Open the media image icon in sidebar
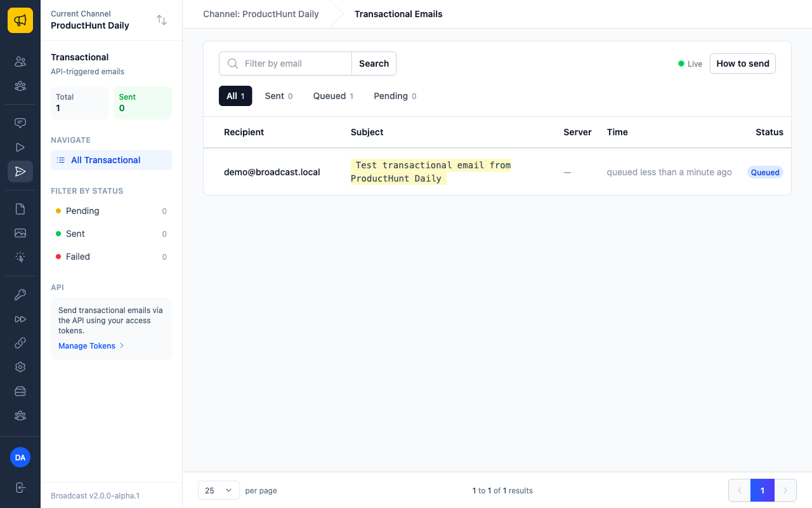The width and height of the screenshot is (812, 508). pos(20,233)
